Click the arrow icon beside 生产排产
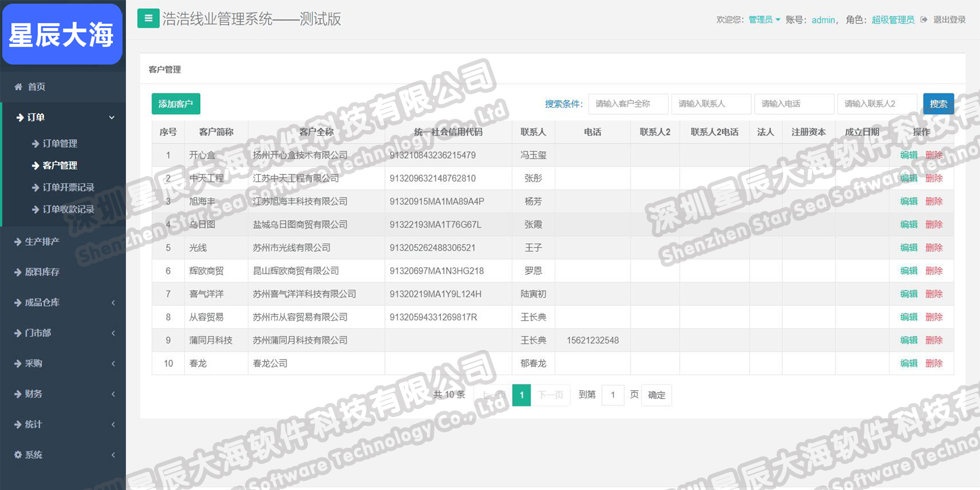The width and height of the screenshot is (980, 490). click(17, 242)
